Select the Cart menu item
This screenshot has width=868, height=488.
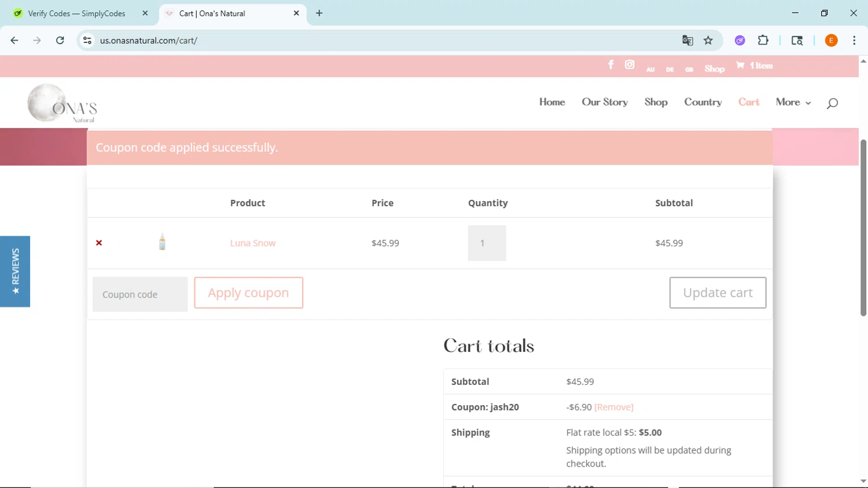coord(749,102)
